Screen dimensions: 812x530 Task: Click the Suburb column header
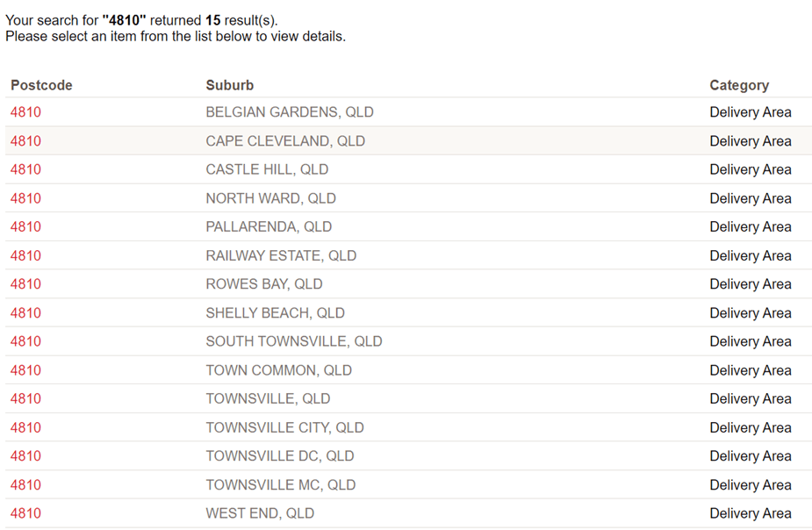click(x=229, y=85)
